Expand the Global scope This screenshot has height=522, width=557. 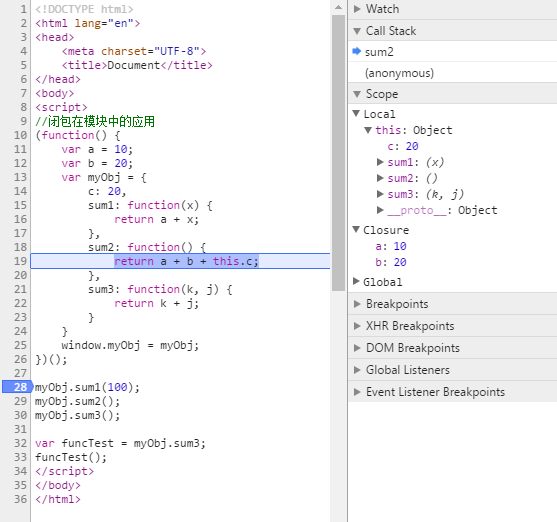356,281
